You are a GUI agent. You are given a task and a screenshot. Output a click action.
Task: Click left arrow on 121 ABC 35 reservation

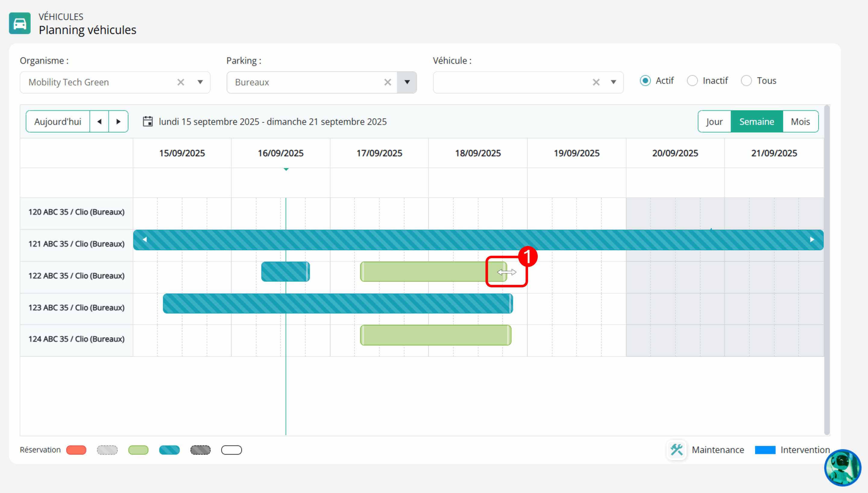145,240
